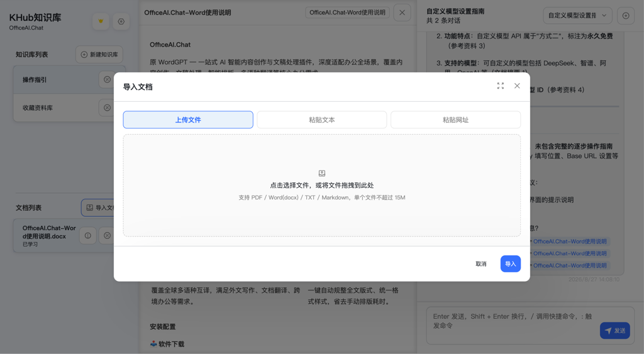
Task: Click the 导入 confirm button
Action: (511, 263)
